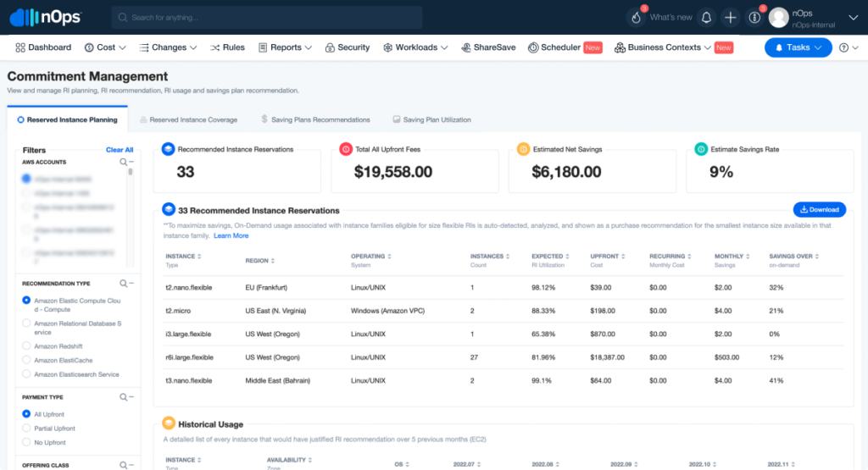
Task: Click the user avatar picture
Action: tap(778, 18)
